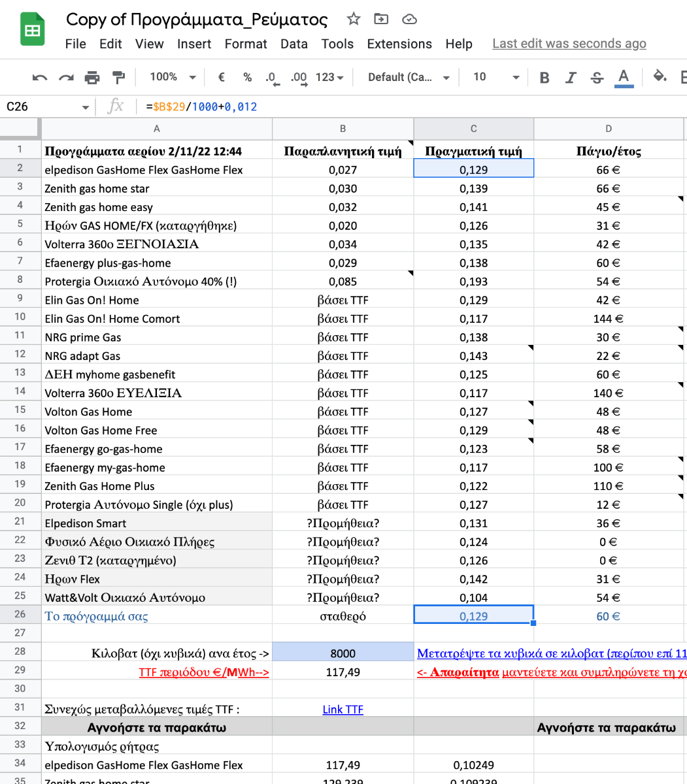Click the document title text

click(x=197, y=20)
